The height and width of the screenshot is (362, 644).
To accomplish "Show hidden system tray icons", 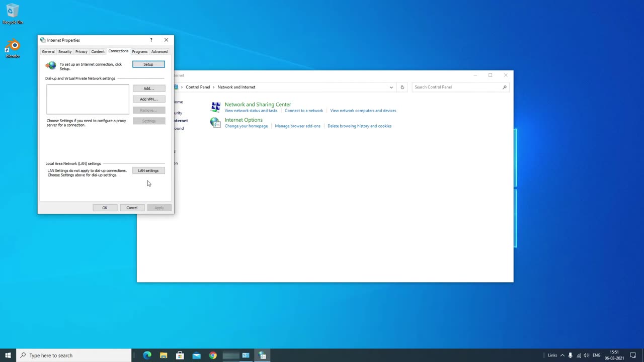I will [x=562, y=355].
